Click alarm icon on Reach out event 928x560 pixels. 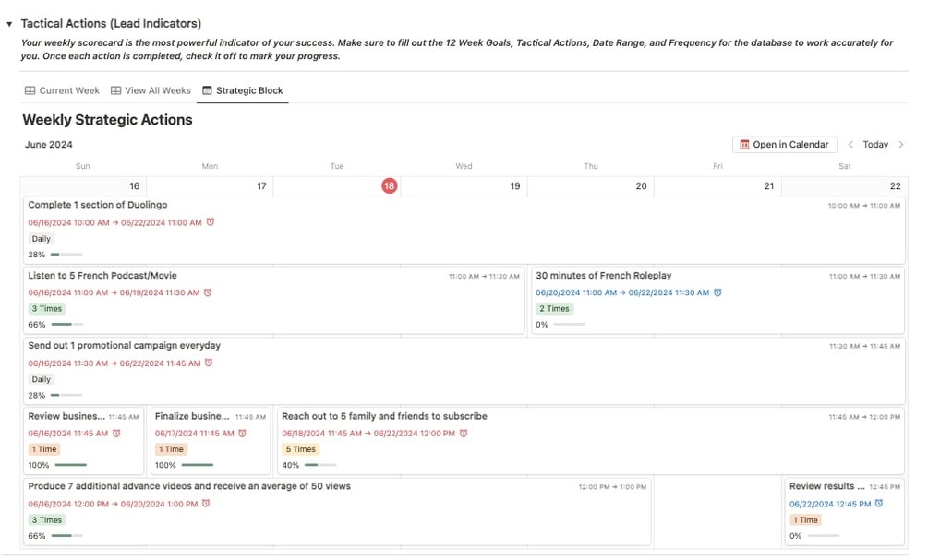(464, 433)
